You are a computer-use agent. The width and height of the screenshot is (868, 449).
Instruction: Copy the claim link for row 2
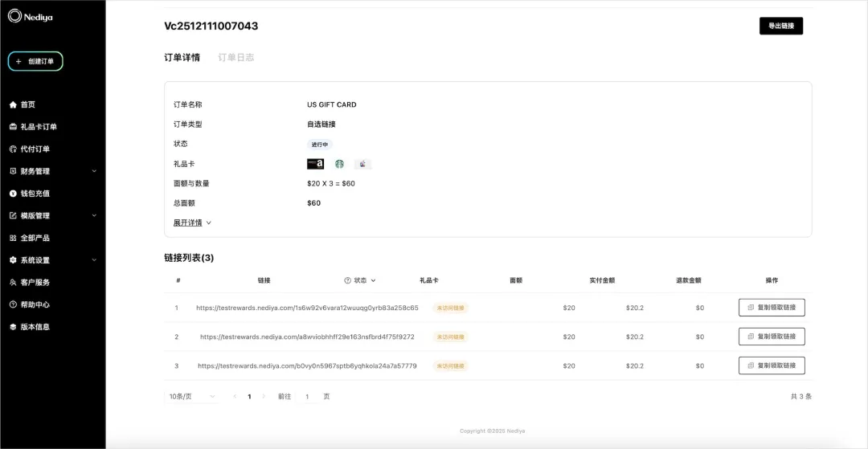[x=772, y=337]
